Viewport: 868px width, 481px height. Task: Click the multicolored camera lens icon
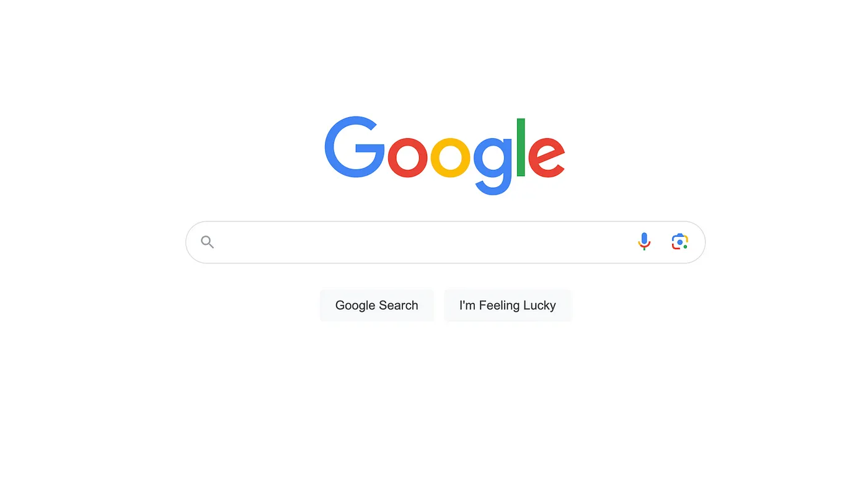coord(680,242)
